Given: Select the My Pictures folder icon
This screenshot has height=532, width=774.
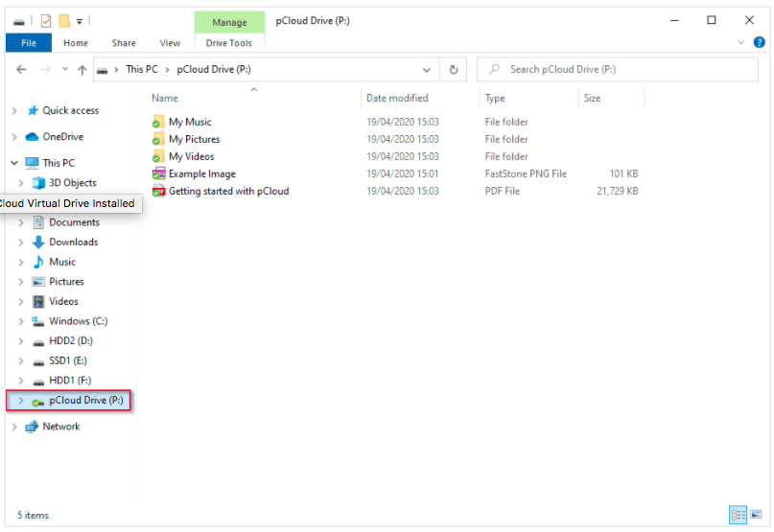Looking at the screenshot, I should pos(158,139).
